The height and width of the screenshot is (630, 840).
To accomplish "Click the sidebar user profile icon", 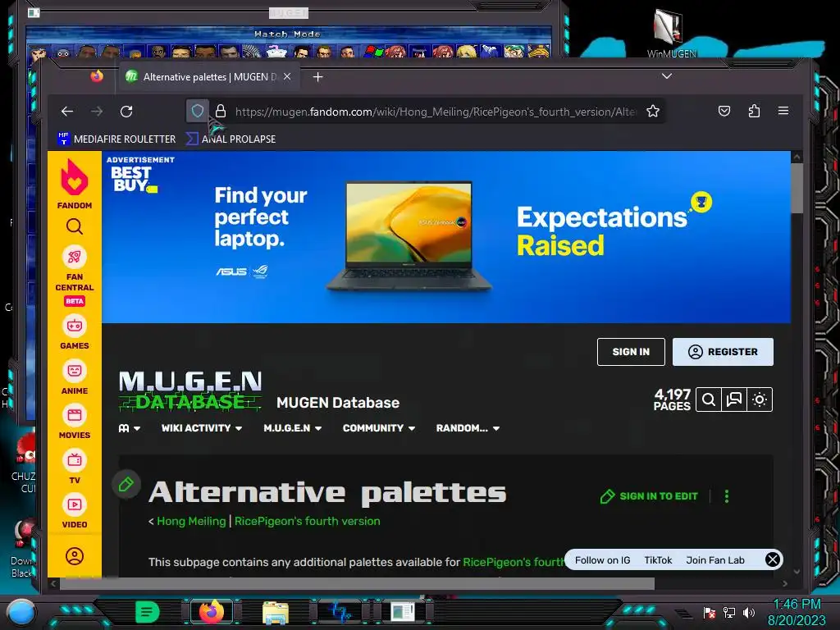I will 75,556.
